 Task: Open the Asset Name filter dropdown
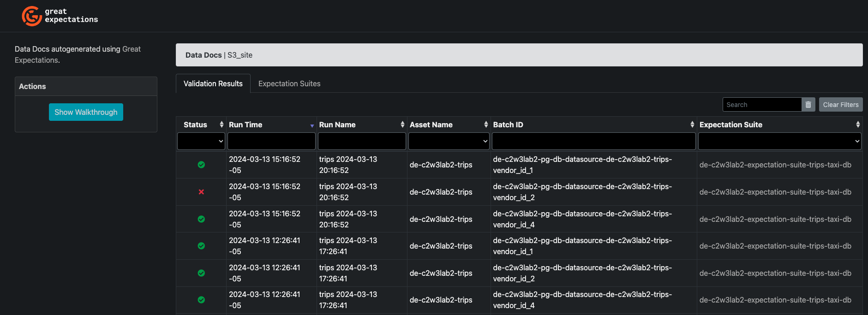click(x=449, y=141)
